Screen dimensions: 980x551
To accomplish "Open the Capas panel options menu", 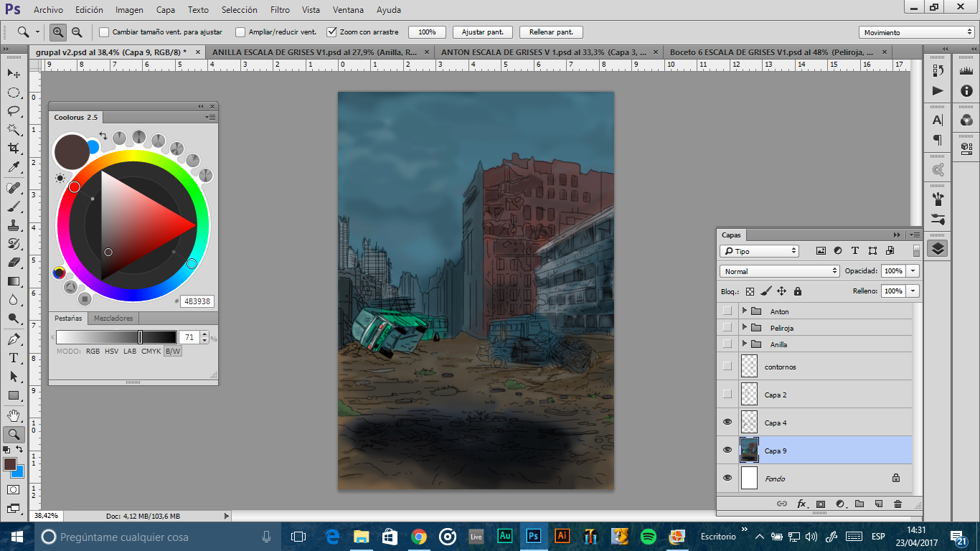I will click(913, 235).
